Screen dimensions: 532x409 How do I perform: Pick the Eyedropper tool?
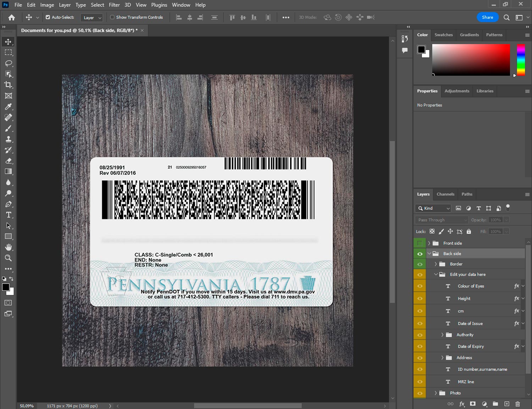pyautogui.click(x=9, y=107)
